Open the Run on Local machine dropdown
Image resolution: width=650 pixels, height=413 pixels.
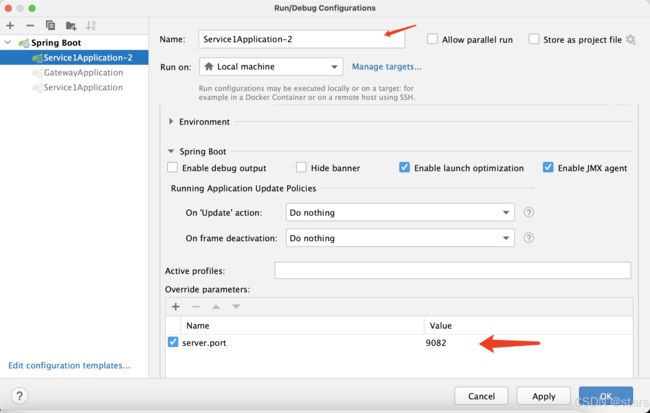pyautogui.click(x=271, y=67)
